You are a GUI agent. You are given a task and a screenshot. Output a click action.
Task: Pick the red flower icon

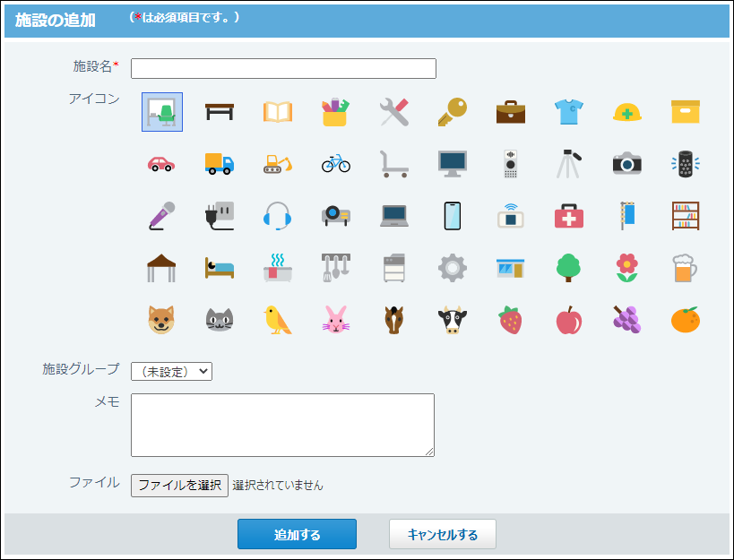[627, 268]
